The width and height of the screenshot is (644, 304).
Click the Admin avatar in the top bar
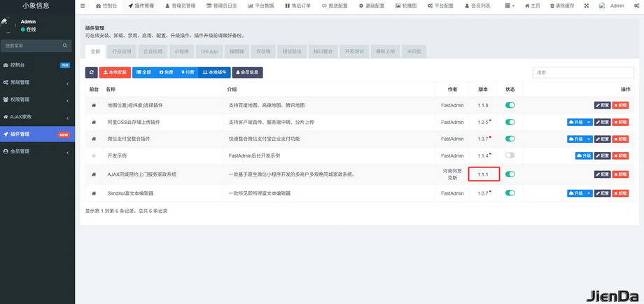point(603,6)
